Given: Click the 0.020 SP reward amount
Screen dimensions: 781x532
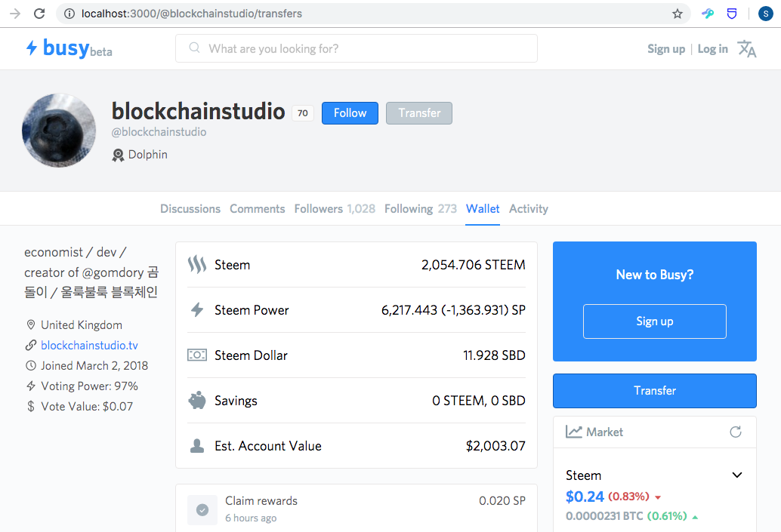Looking at the screenshot, I should 502,500.
